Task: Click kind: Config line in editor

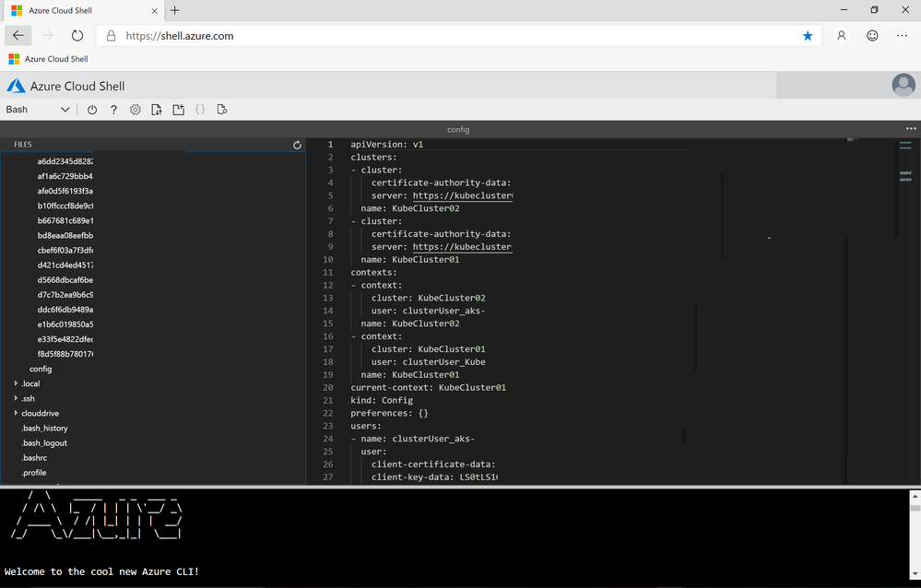Action: (x=382, y=400)
